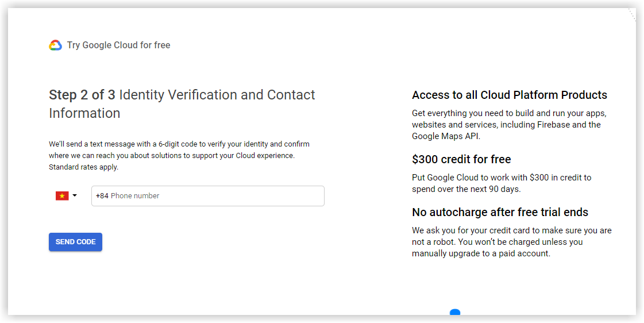Click the 'Try Google Cloud for free' title
The width and height of the screenshot is (644, 323).
(119, 45)
